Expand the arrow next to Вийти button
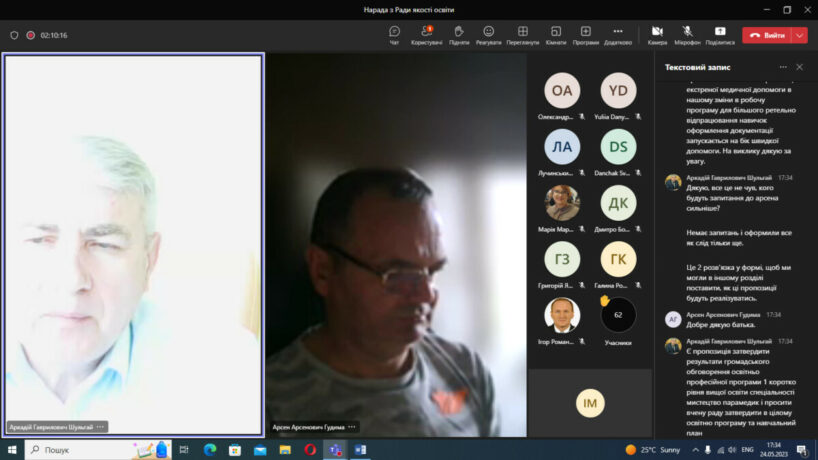This screenshot has width=818, height=460. click(x=800, y=35)
